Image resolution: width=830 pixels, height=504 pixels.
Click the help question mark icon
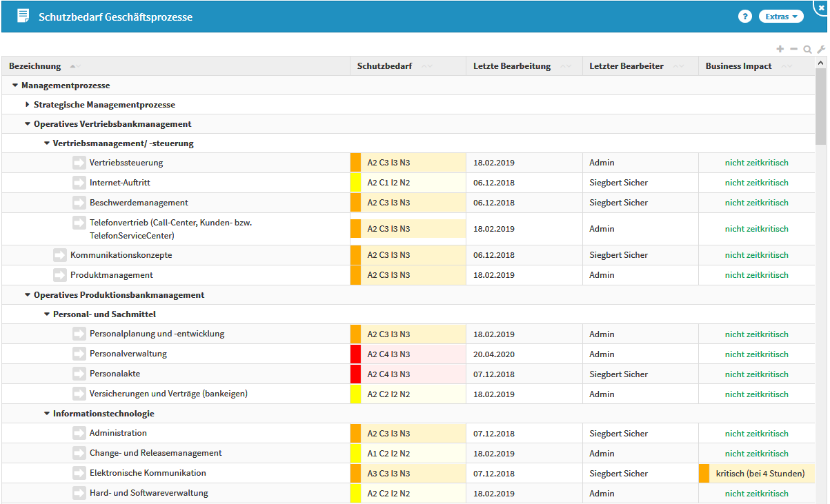(744, 17)
